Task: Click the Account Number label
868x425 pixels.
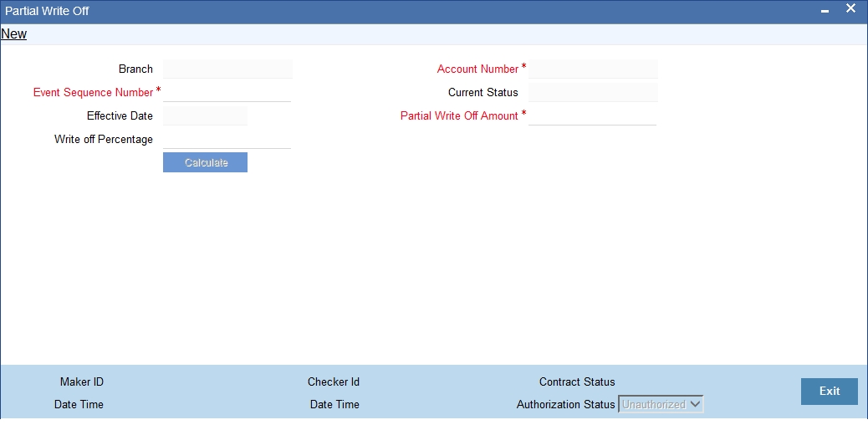Action: pyautogui.click(x=477, y=69)
